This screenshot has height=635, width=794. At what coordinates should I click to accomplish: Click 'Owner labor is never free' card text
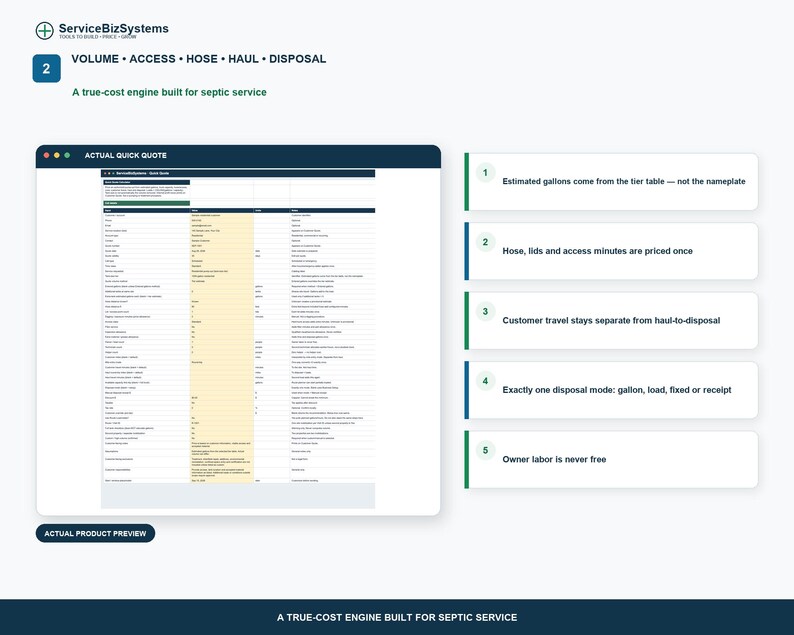pos(554,459)
